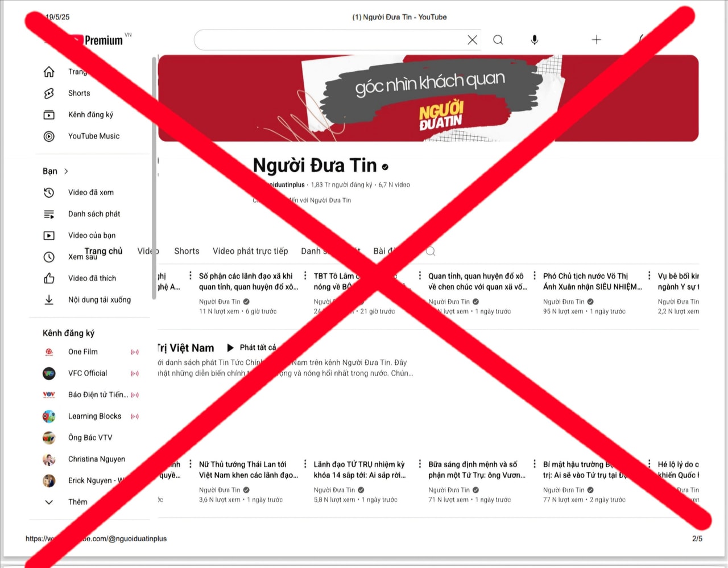Clear the search box with X
The height and width of the screenshot is (568, 728).
click(x=472, y=40)
